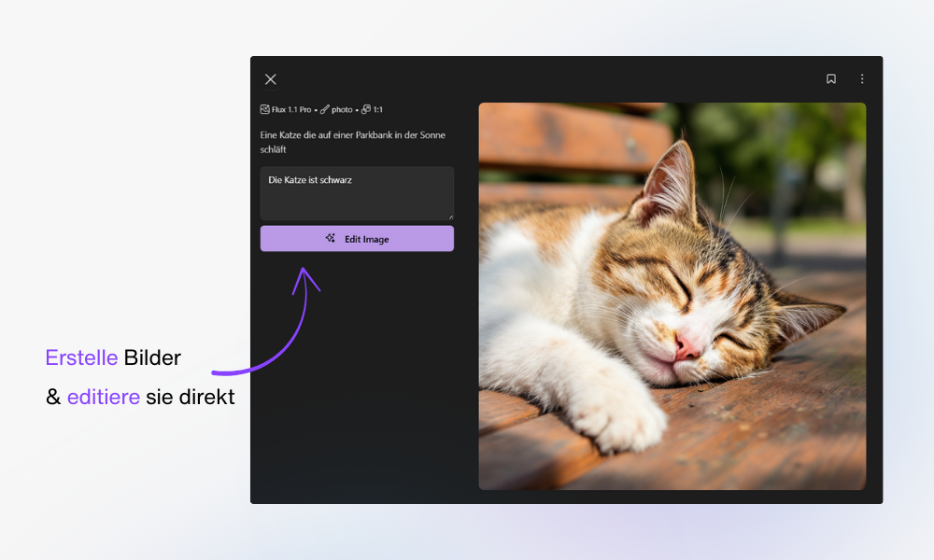Click the '1:1' ratio label

click(377, 109)
